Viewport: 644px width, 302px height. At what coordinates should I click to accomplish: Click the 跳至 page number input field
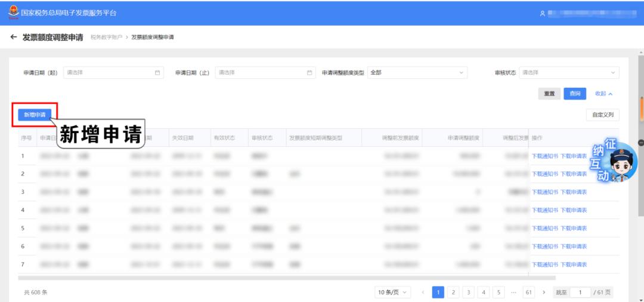click(580, 292)
